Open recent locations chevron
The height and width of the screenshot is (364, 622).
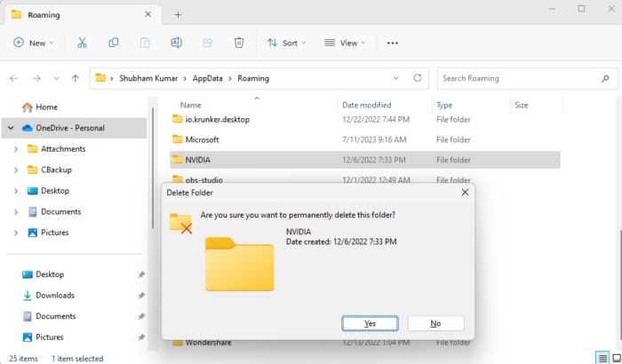(x=56, y=78)
